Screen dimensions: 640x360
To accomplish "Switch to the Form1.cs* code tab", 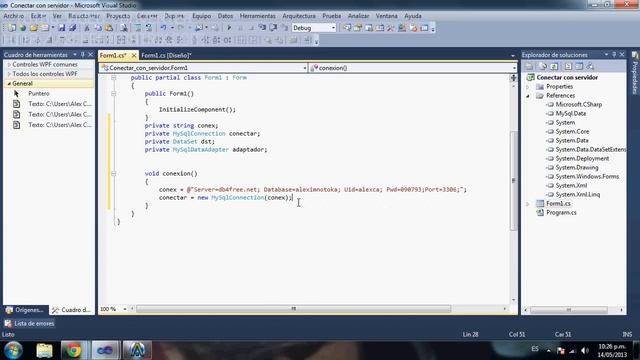I will [x=113, y=55].
